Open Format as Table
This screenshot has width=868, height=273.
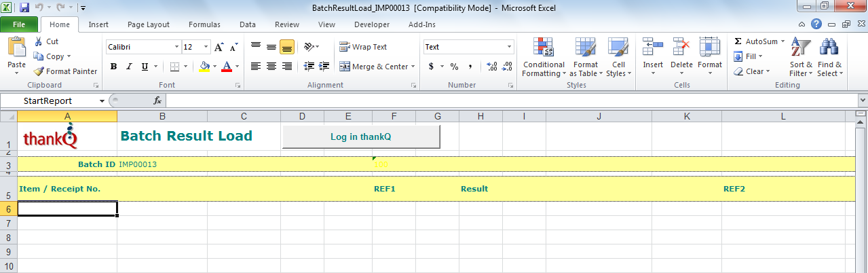coord(584,57)
